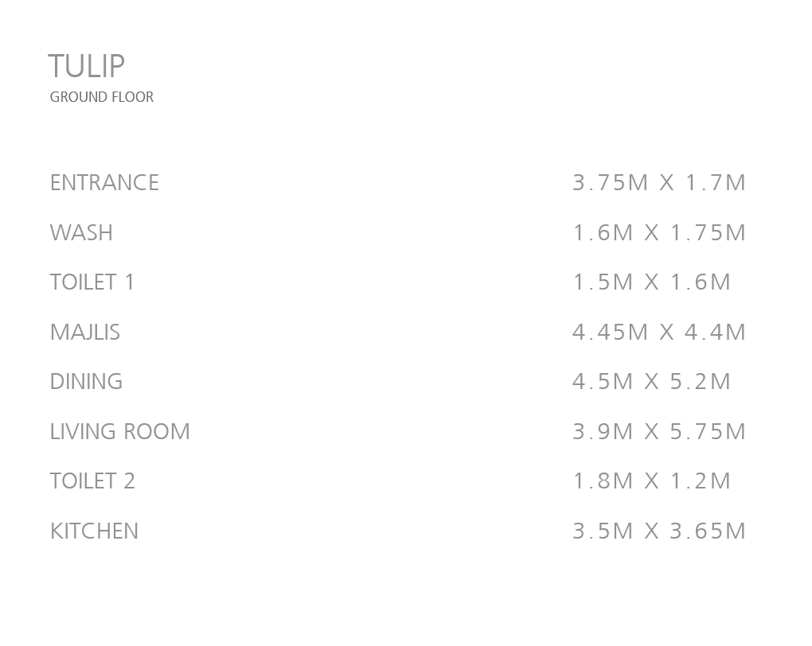This screenshot has height=646, width=812.
Task: Select the GROUND FLOOR subtitle text
Action: tap(101, 97)
